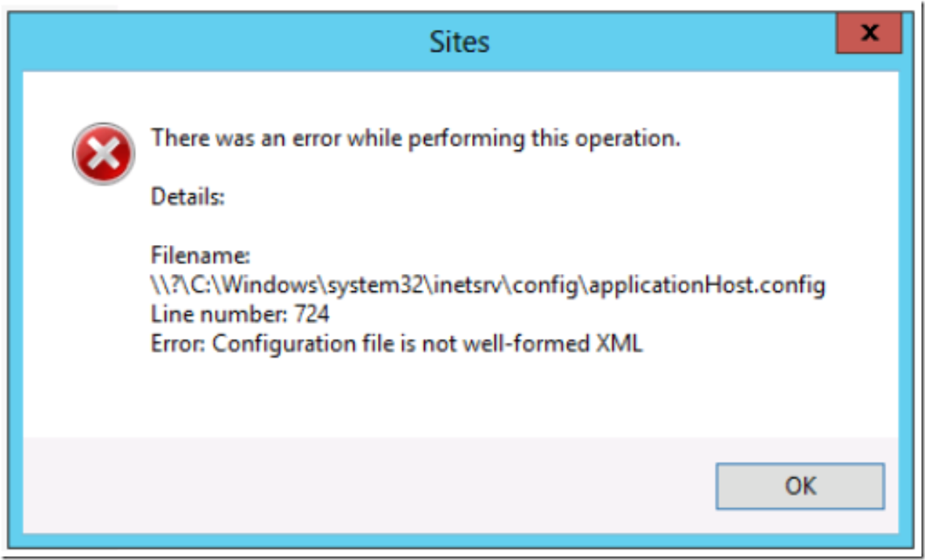Click the OK button to dismiss error

point(800,486)
